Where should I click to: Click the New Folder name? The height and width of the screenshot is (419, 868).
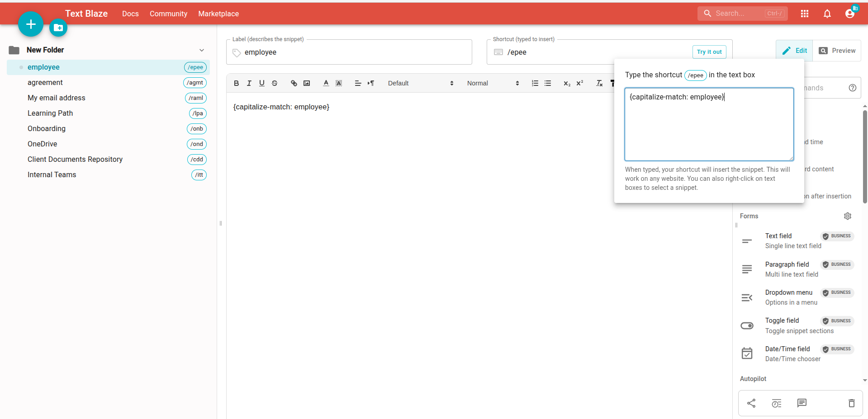coord(45,50)
